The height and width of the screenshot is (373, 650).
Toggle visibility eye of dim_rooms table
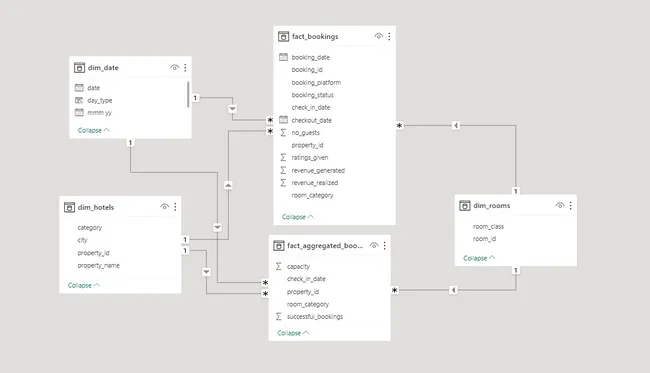560,205
